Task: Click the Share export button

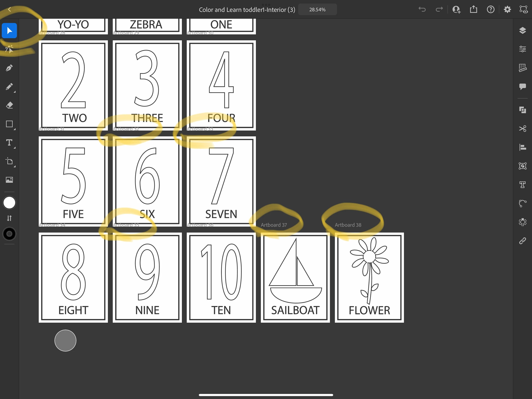Action: click(x=473, y=9)
